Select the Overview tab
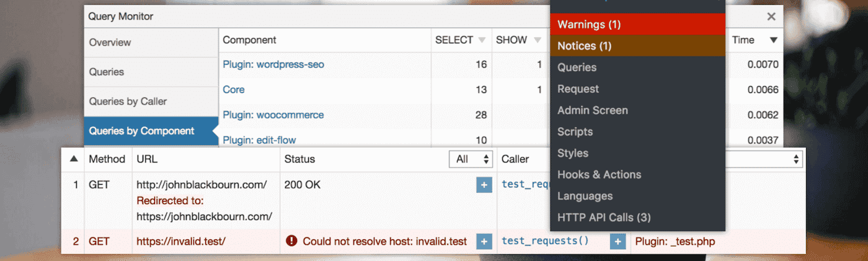868x261 pixels. [x=110, y=43]
